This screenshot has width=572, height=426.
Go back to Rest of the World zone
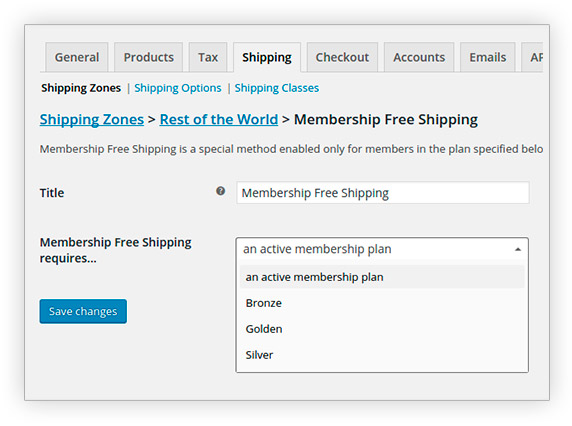coord(219,120)
